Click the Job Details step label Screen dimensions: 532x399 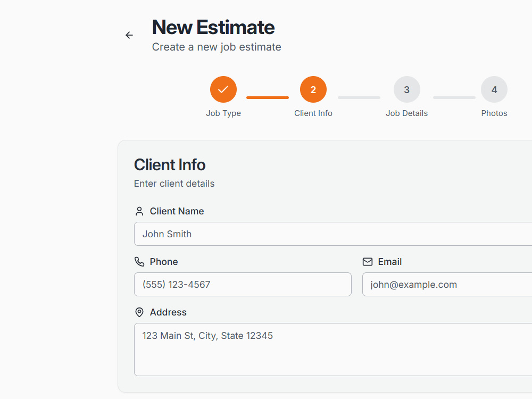[407, 113]
